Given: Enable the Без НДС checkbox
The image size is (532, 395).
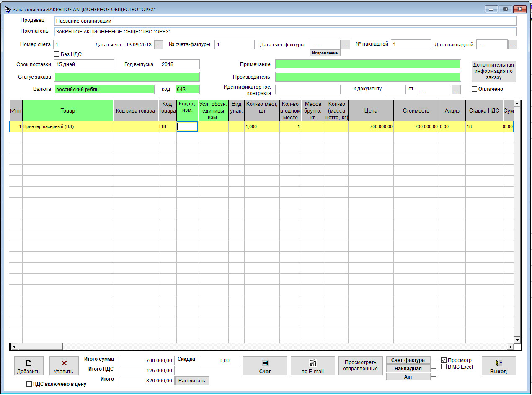Looking at the screenshot, I should point(57,54).
